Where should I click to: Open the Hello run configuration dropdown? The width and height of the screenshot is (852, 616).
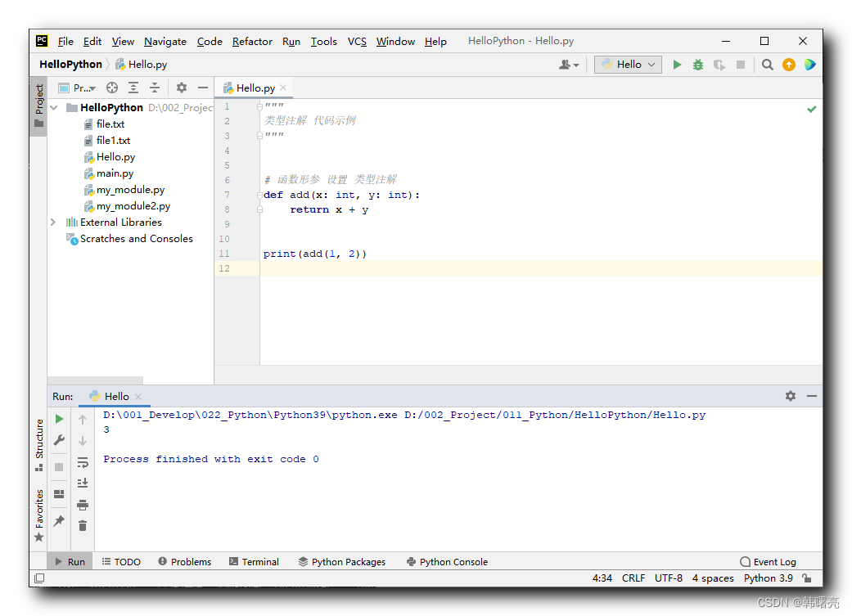[x=628, y=65]
